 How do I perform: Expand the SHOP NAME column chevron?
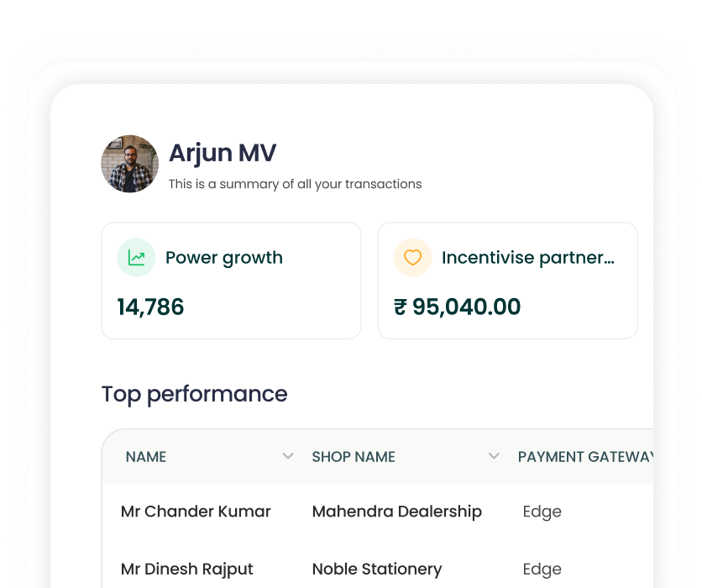click(x=494, y=456)
